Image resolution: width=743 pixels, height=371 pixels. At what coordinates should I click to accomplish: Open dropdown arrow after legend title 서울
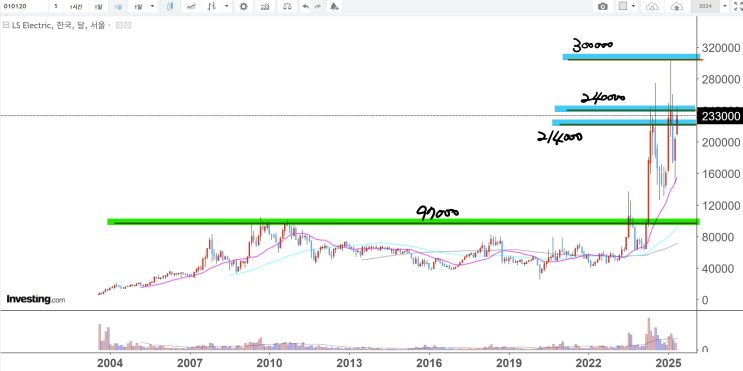(x=109, y=25)
